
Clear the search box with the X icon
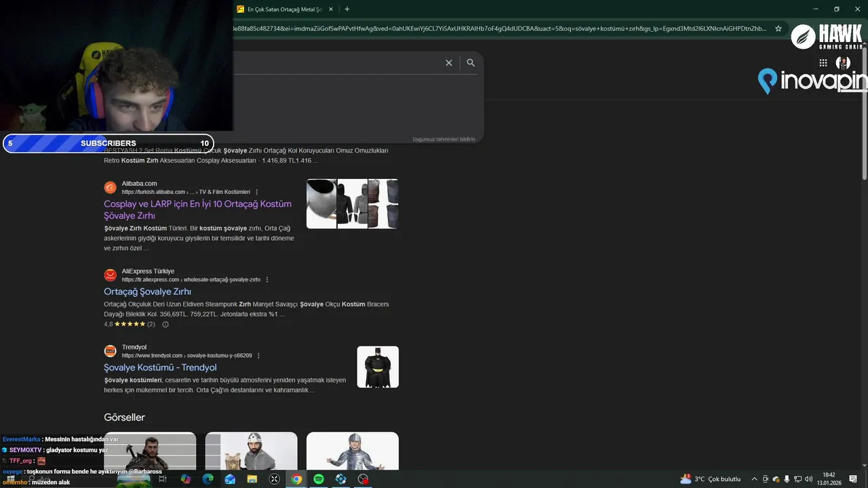pyautogui.click(x=448, y=62)
